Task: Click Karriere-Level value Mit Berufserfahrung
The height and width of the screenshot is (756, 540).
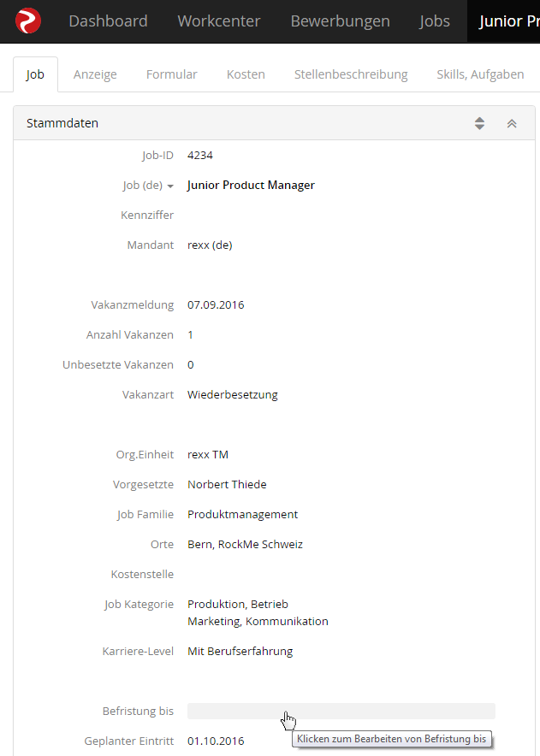Action: 240,651
